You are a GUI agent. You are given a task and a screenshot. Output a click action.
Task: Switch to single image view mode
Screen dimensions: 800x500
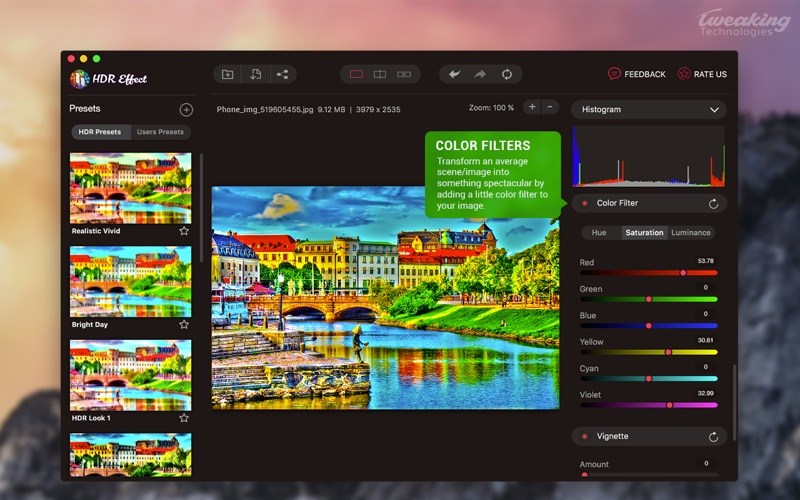[355, 74]
